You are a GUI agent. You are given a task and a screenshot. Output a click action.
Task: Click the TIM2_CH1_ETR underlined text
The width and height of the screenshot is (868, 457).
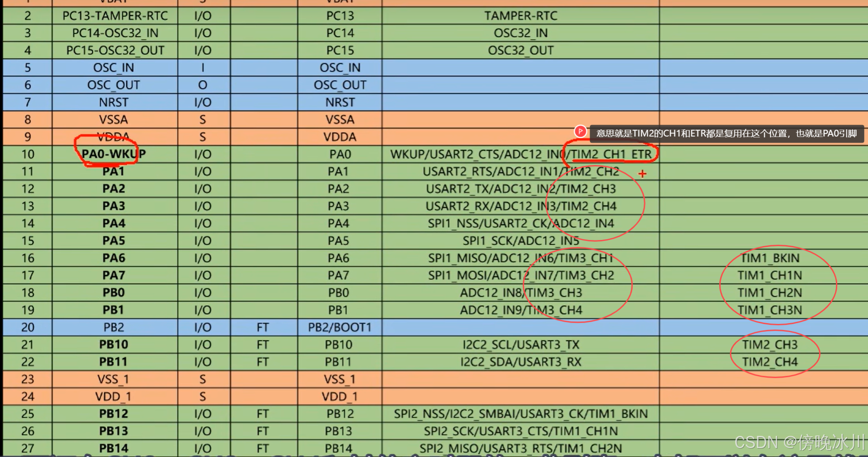pyautogui.click(x=612, y=155)
